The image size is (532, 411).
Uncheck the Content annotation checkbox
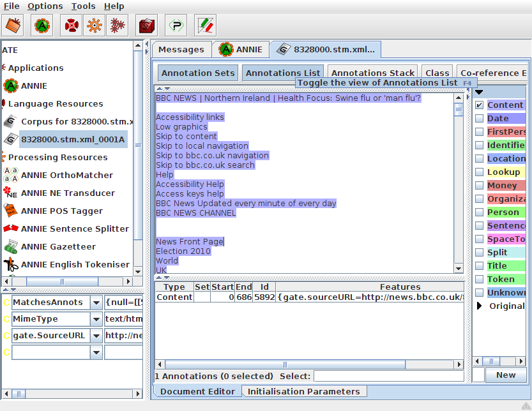pos(479,105)
